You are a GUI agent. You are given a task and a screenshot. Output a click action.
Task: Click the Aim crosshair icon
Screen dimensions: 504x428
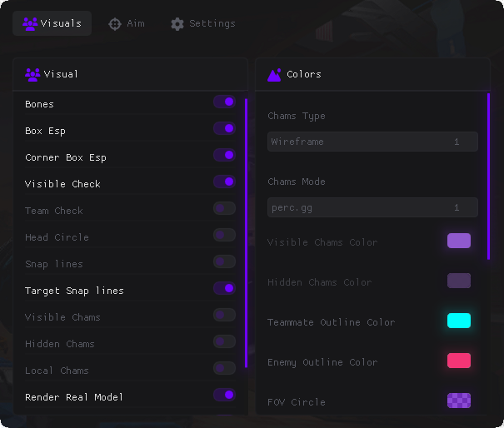click(115, 23)
